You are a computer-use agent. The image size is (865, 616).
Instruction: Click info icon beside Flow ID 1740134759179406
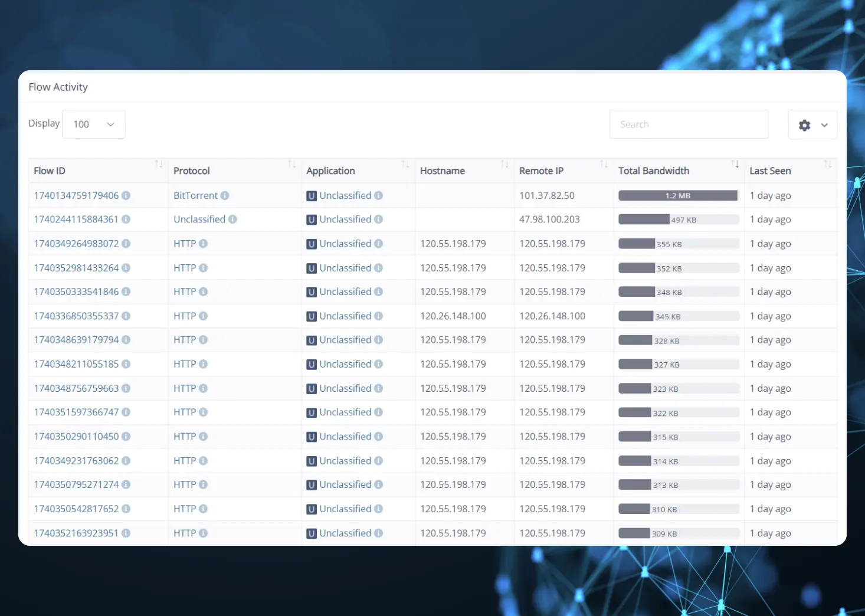(126, 196)
